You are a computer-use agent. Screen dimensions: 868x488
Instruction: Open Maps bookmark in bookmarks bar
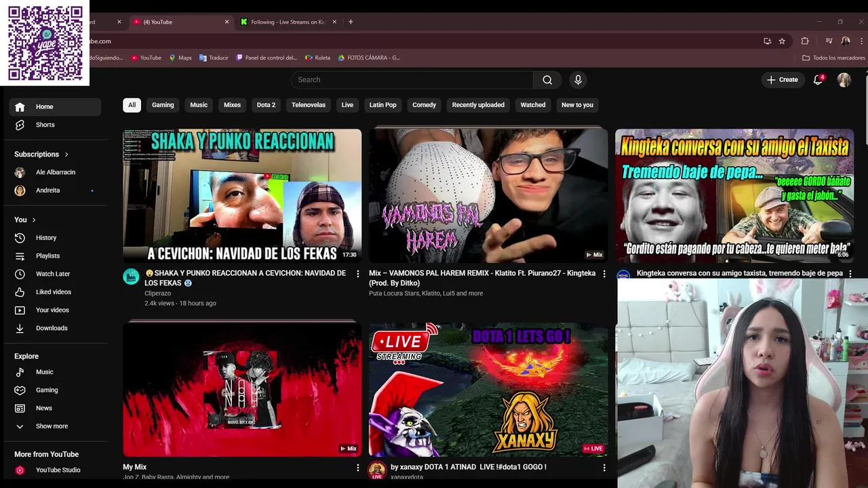[x=180, y=58]
